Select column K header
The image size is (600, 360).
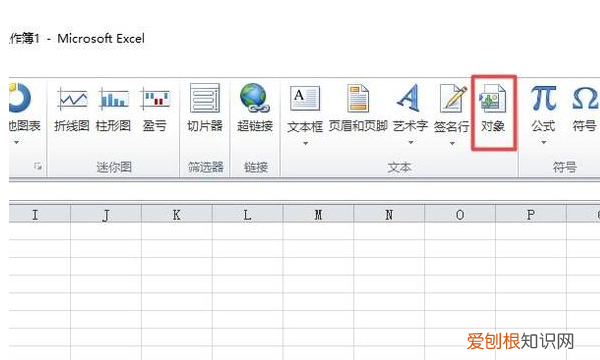[x=177, y=214]
